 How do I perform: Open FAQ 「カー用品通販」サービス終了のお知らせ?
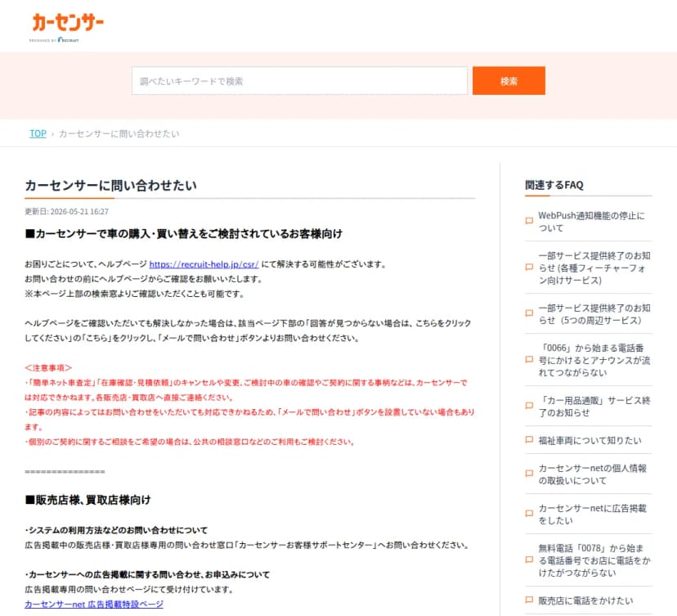(594, 407)
